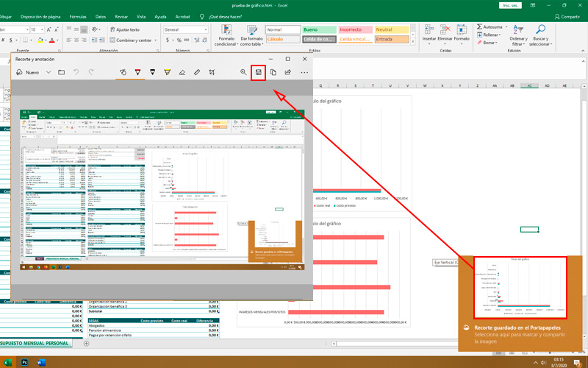Copy the snip to clipboard
Screen dimensions: 588x368
pos(273,72)
